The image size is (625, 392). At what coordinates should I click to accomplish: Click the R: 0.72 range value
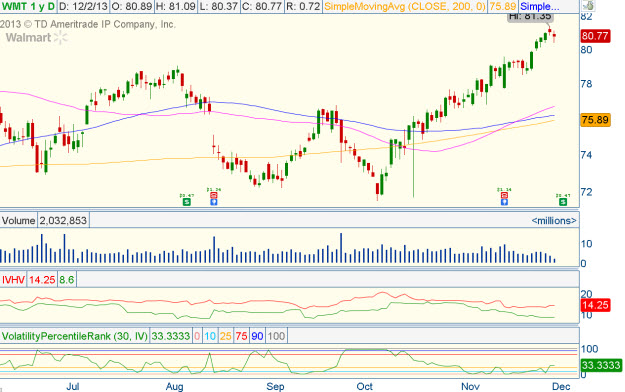coord(303,6)
